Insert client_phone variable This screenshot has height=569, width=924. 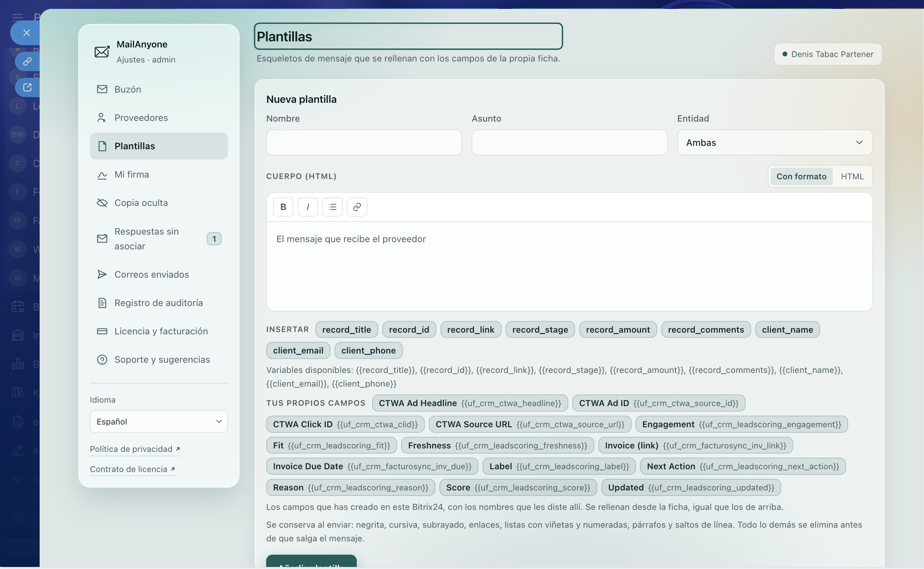(368, 350)
